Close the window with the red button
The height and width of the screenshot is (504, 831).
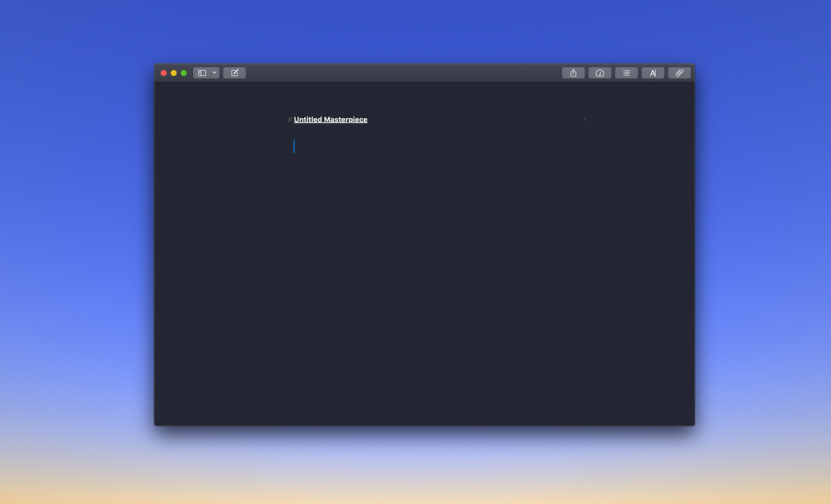click(164, 73)
